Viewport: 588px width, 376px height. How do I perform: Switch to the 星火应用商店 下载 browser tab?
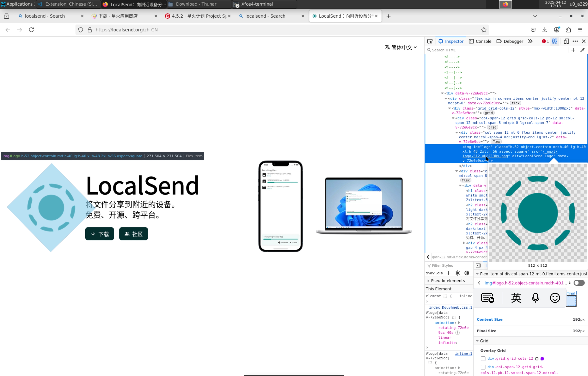[x=118, y=16]
